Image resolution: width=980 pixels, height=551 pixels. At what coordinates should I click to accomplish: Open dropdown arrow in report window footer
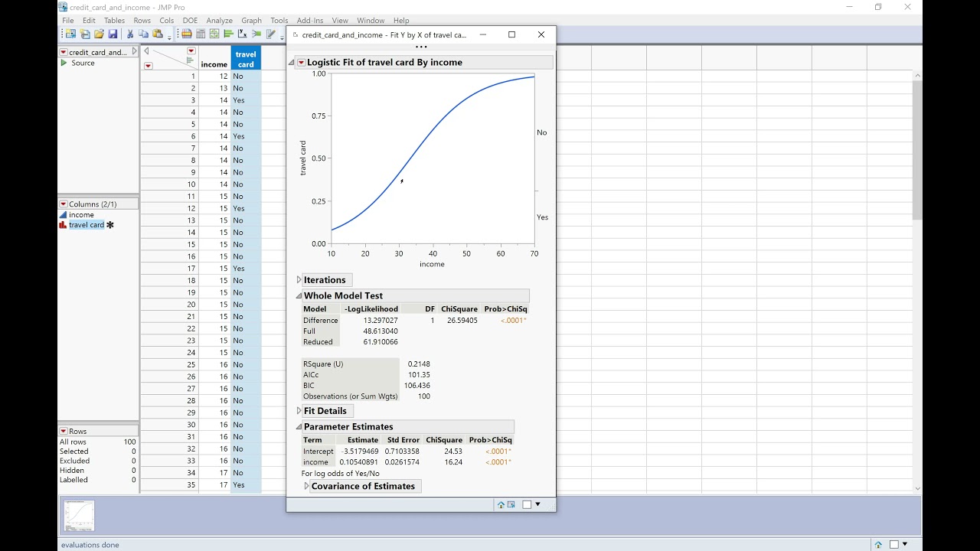(537, 504)
